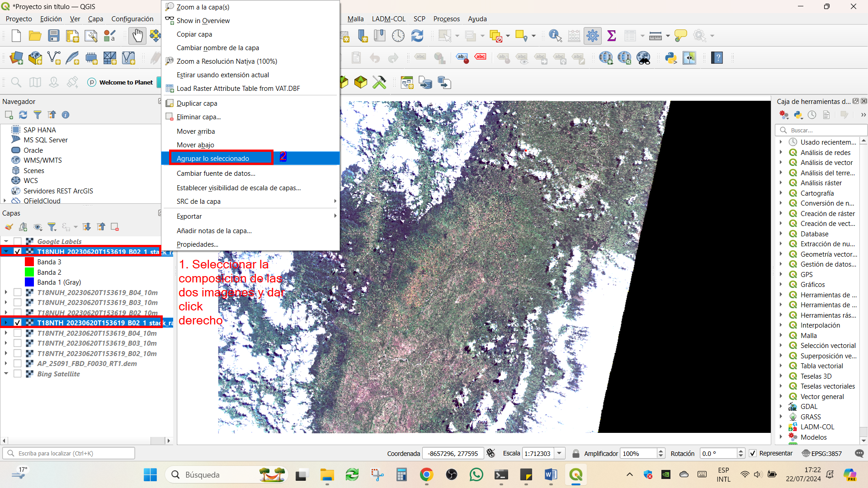This screenshot has height=488, width=868.
Task: Click the Toolbox gear icon in toolbar
Action: (593, 36)
